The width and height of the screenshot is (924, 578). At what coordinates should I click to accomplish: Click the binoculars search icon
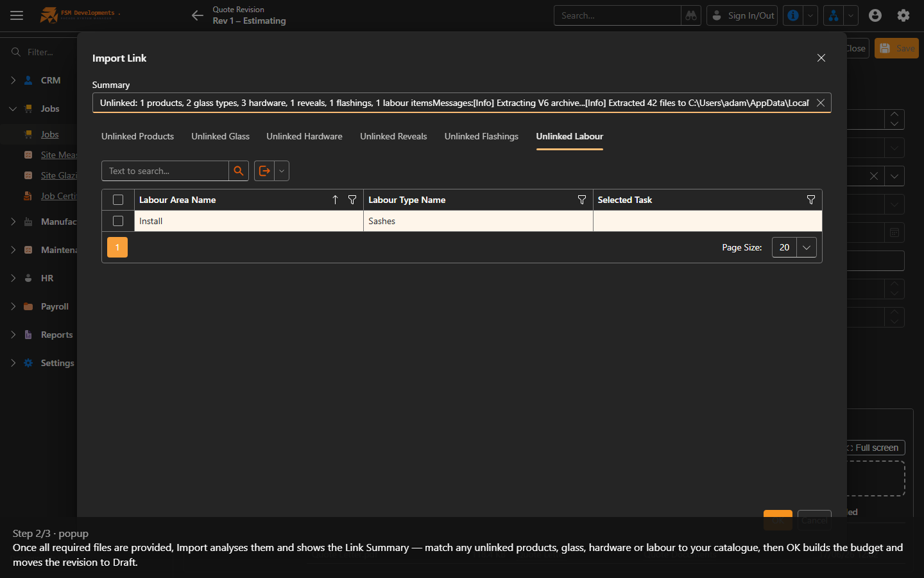[691, 15]
